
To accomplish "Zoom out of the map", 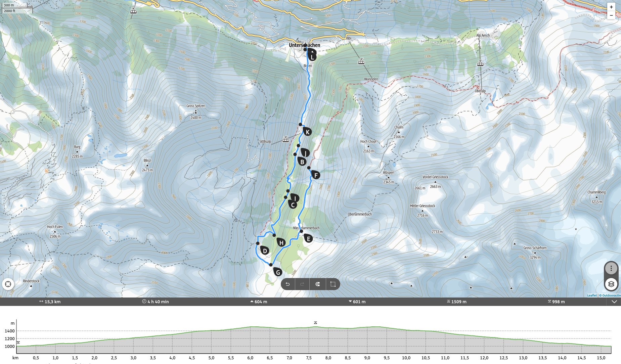I will (x=611, y=15).
